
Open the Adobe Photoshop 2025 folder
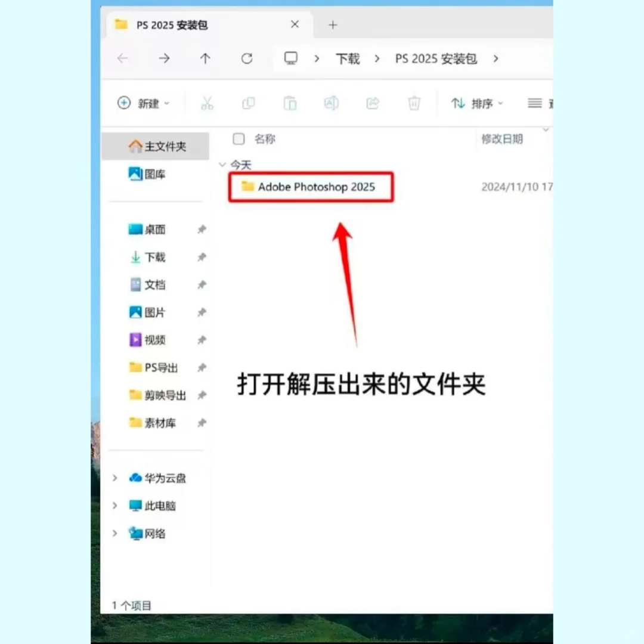(317, 187)
